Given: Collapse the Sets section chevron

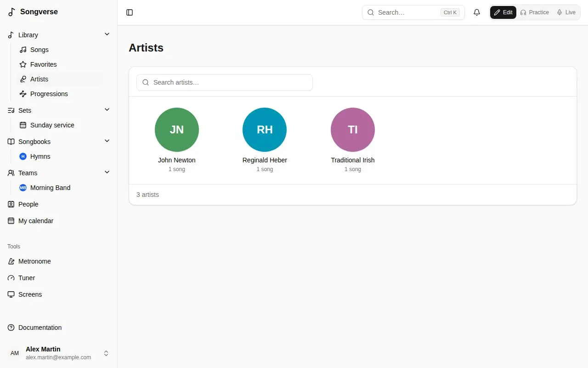Looking at the screenshot, I should pos(107,110).
